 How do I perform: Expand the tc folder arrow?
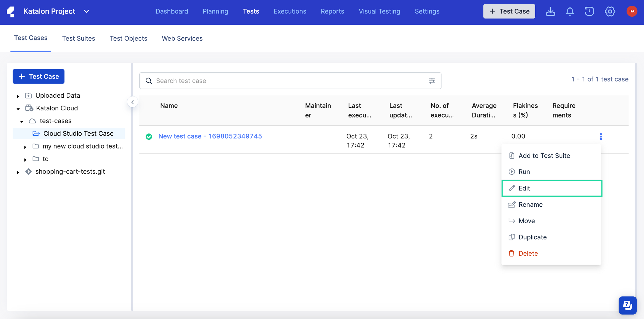pos(25,160)
